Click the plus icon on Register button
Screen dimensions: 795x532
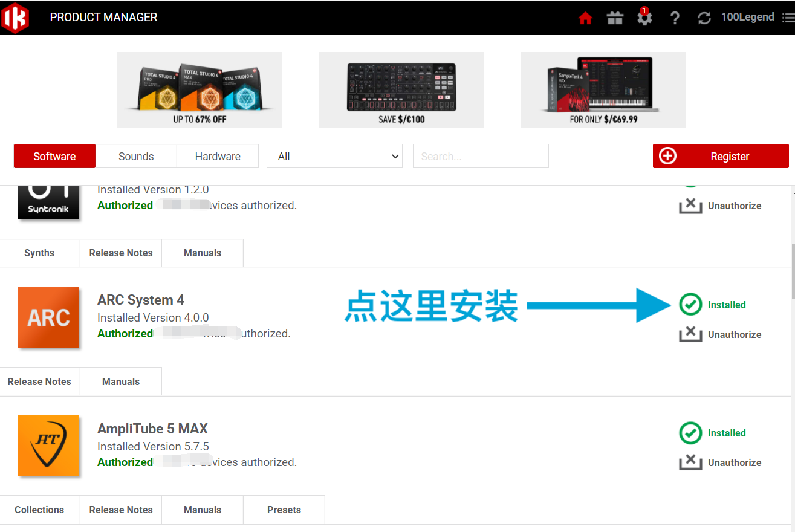point(667,156)
